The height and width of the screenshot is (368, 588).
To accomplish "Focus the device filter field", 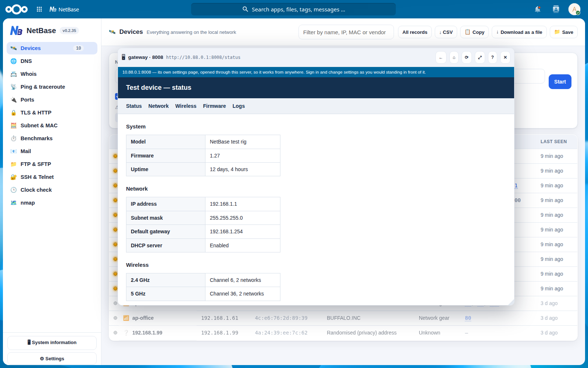I will pos(346,32).
